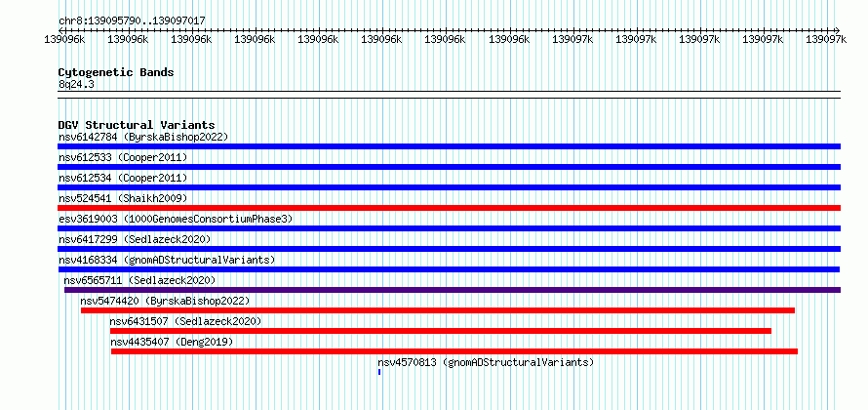This screenshot has height=410, width=868.
Task: Click the chr8:139095790..139097017 coordinate label
Action: tap(132, 20)
